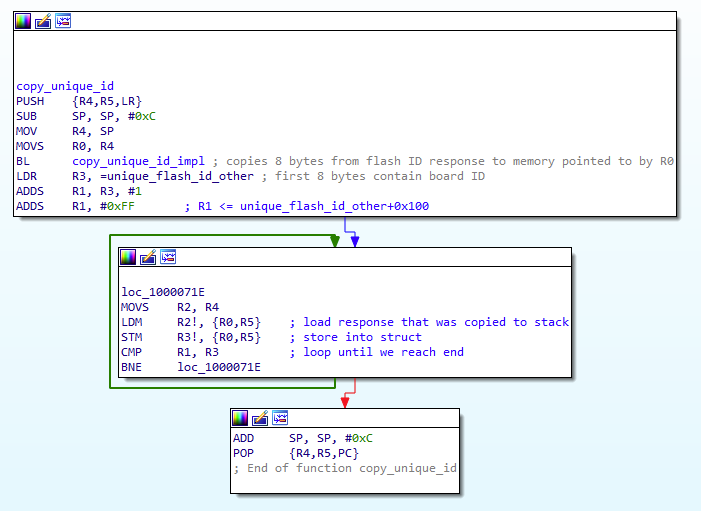
Task: Select the MOVS R0, R4 line
Action: pyautogui.click(x=65, y=146)
